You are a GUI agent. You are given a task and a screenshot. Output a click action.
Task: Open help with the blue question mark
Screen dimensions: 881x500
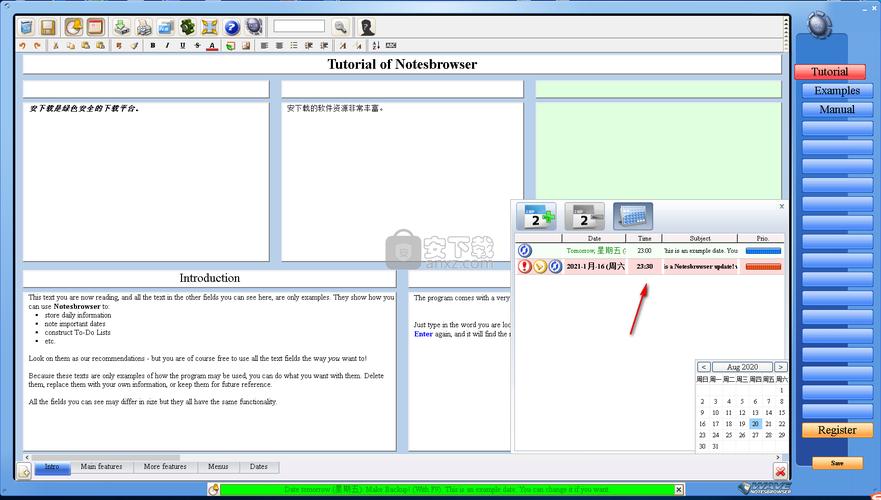point(231,27)
